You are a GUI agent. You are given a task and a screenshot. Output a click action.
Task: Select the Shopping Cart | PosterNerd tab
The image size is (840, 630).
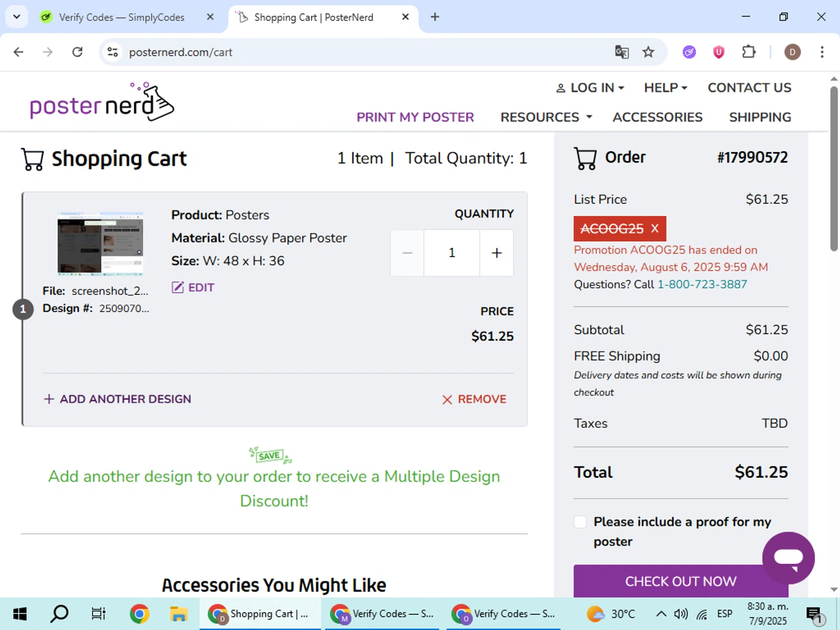[314, 17]
